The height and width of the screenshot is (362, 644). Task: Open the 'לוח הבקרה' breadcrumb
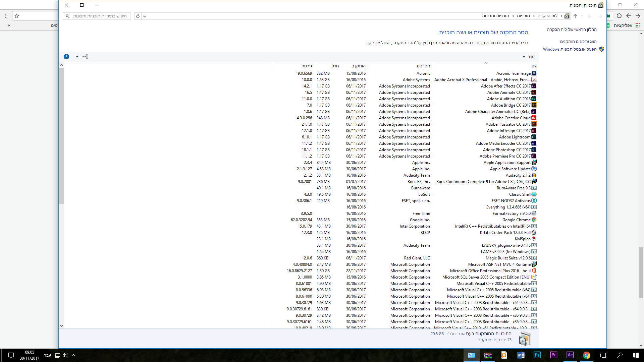tap(547, 16)
